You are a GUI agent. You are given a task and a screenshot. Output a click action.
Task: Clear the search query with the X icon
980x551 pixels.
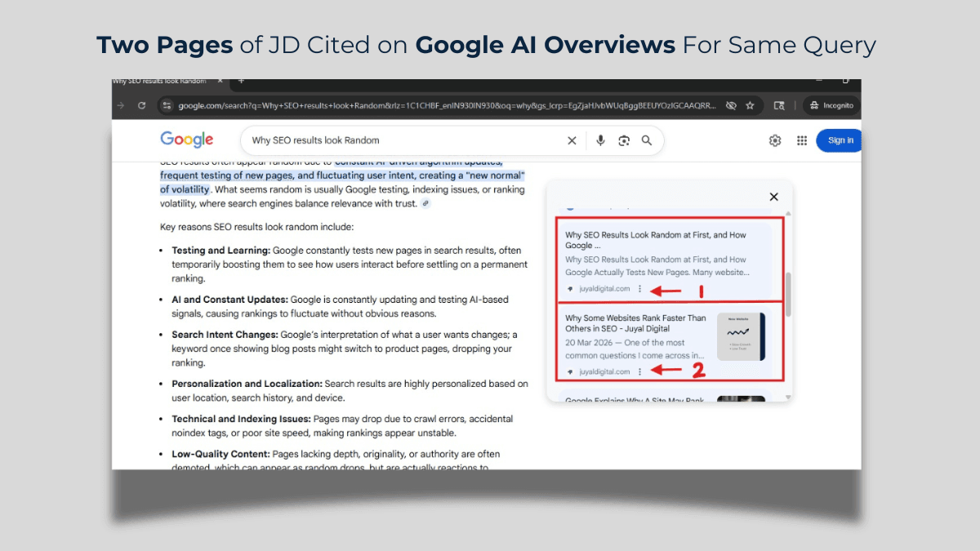click(x=572, y=140)
